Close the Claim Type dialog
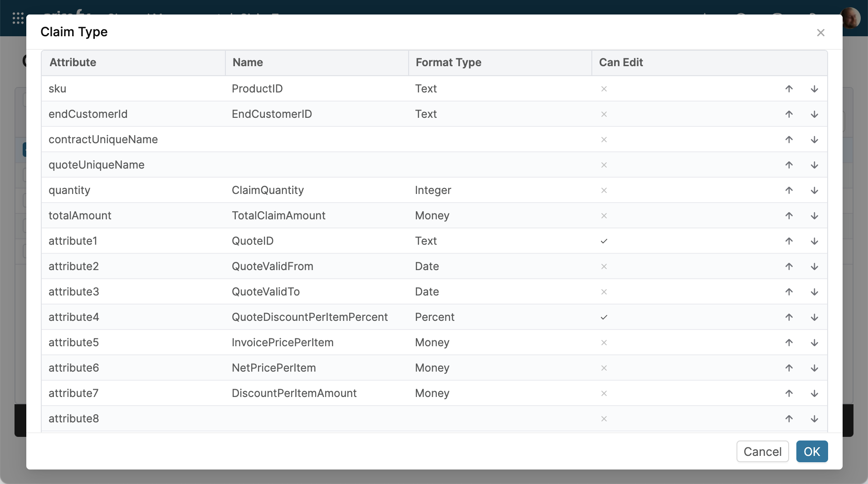Viewport: 868px width, 484px height. [820, 33]
